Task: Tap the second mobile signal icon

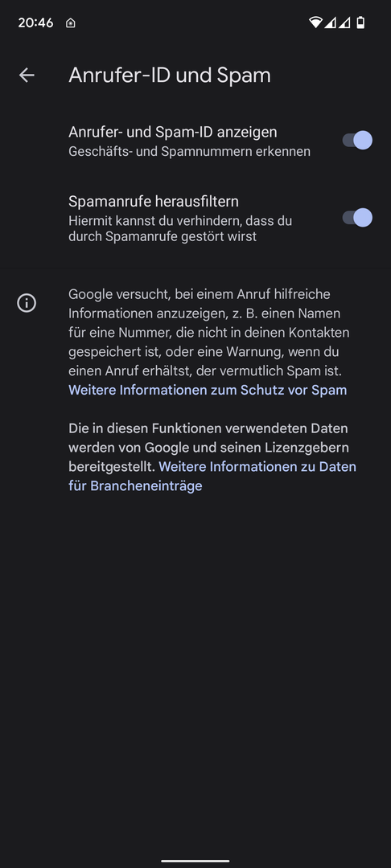Action: [344, 23]
